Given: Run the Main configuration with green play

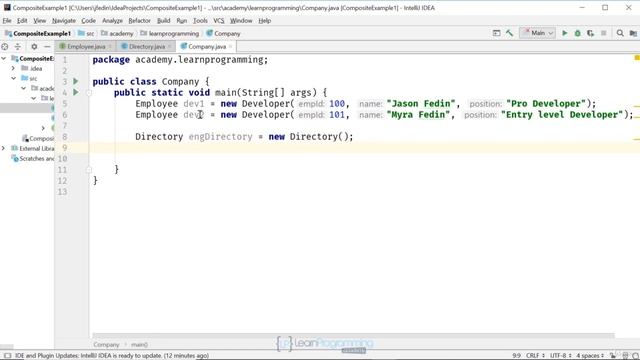Looking at the screenshot, I should point(564,33).
